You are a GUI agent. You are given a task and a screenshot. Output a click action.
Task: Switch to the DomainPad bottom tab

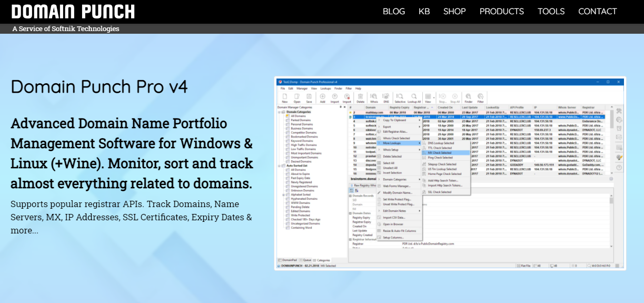point(288,260)
